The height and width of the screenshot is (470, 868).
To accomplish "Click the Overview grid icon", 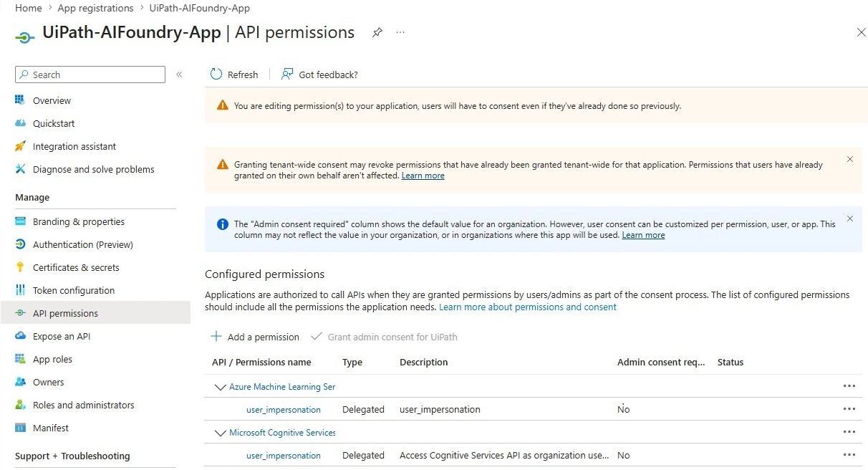I will [20, 100].
